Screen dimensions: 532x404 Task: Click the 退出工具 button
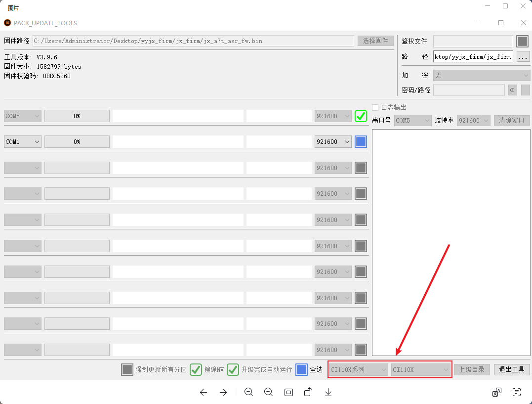click(x=512, y=369)
